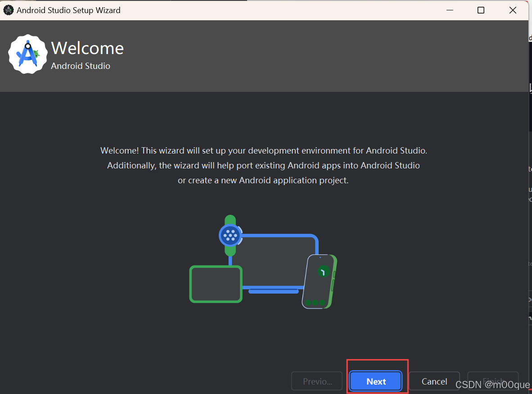Click the disabled Finish button
The image size is (532, 394).
coord(493,381)
